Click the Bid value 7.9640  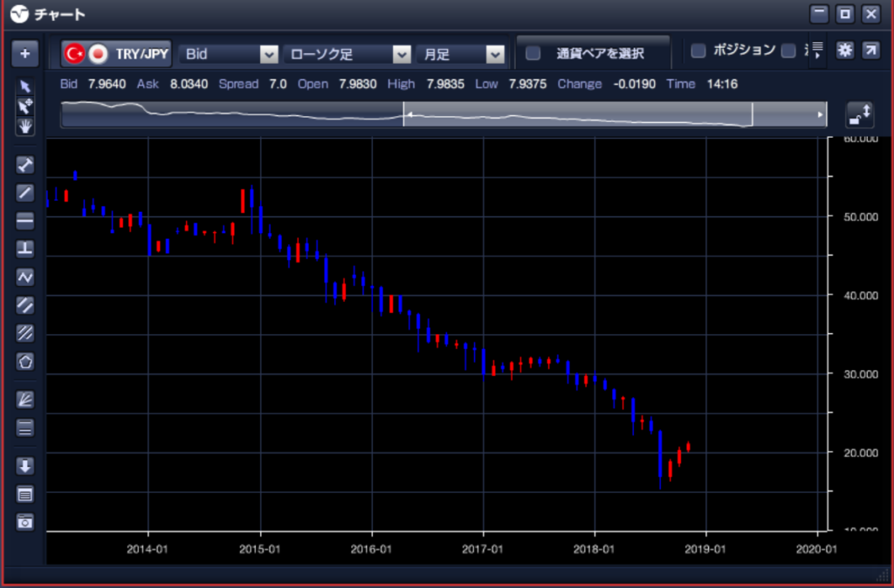tap(107, 85)
